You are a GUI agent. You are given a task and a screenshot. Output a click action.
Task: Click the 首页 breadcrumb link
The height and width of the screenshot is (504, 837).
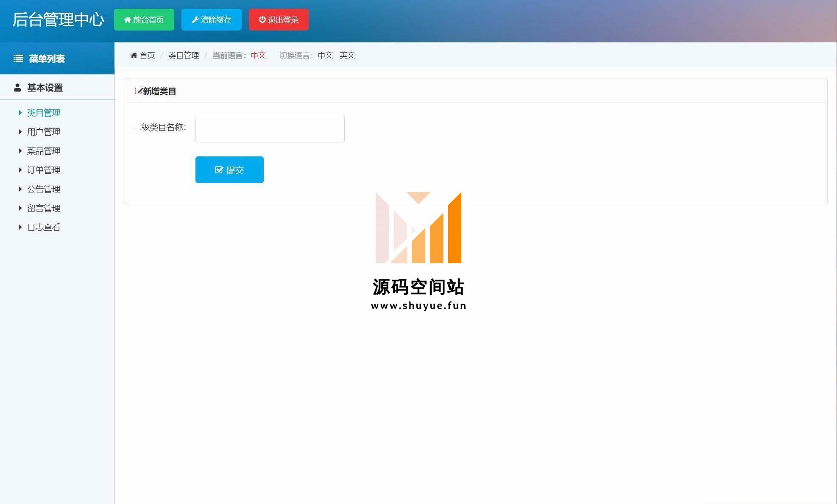click(x=147, y=56)
